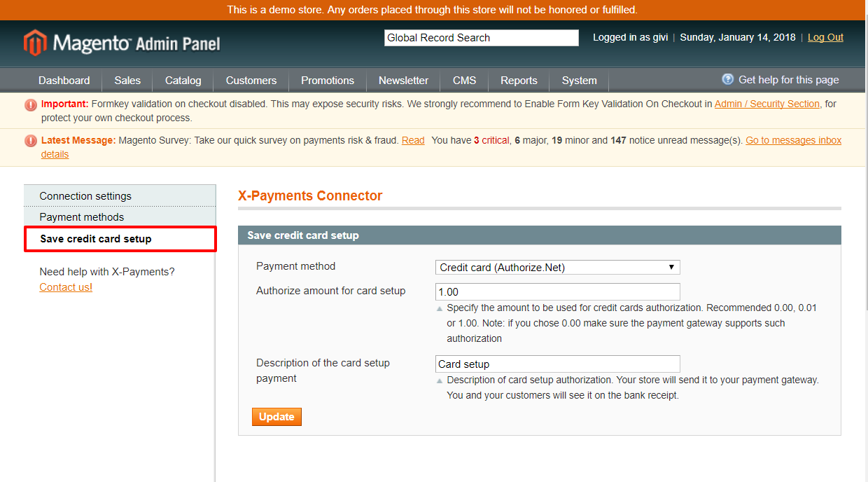Screen dimensions: 868x482
Task: Click the Payment method label
Action: (295, 266)
